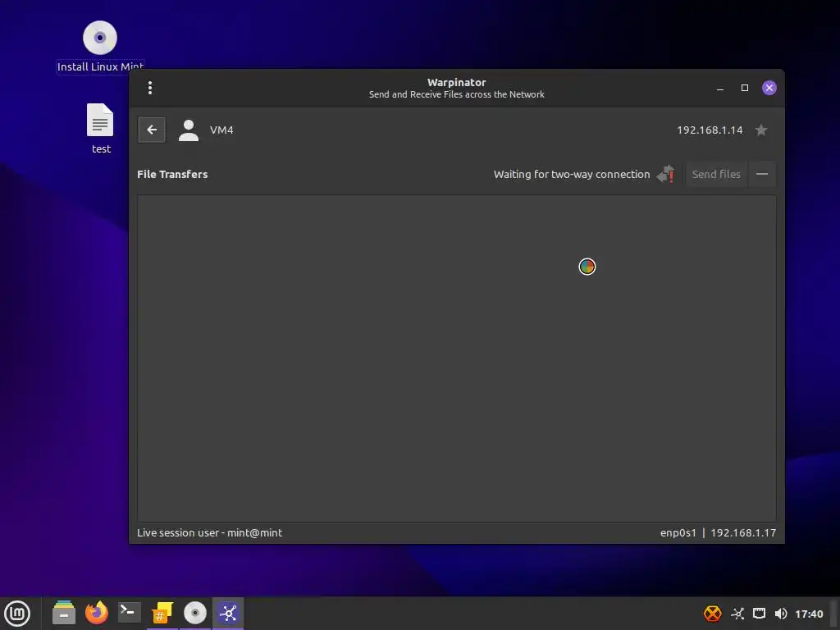Click the Warpinator tray icon

coord(737,614)
